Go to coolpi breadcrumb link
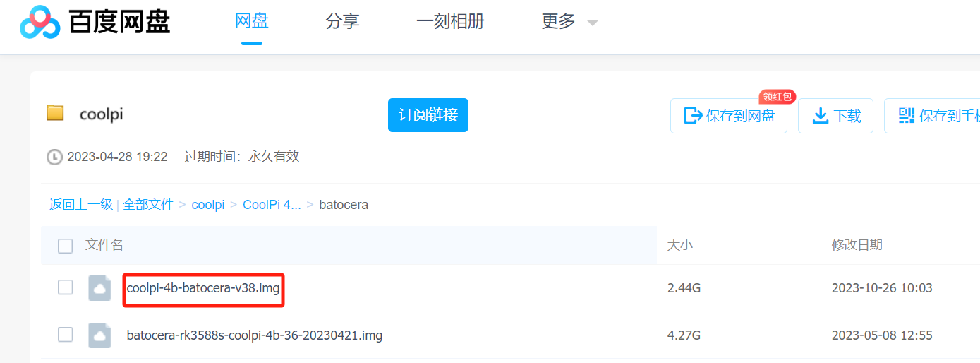Screen dimensions: 980x363 click(x=208, y=205)
